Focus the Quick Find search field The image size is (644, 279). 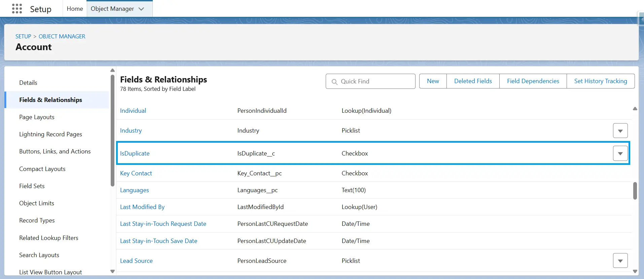(370, 81)
